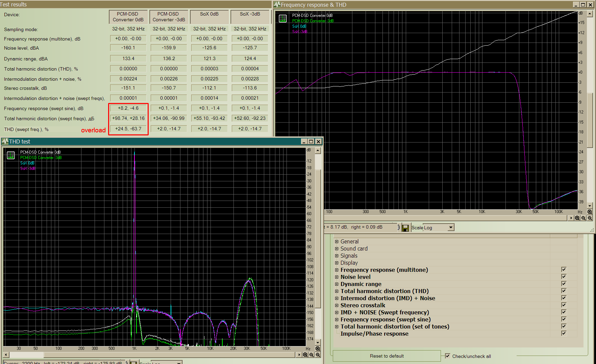The image size is (596, 364).
Task: Save Frequency response graph using floppy icon
Action: point(405,228)
